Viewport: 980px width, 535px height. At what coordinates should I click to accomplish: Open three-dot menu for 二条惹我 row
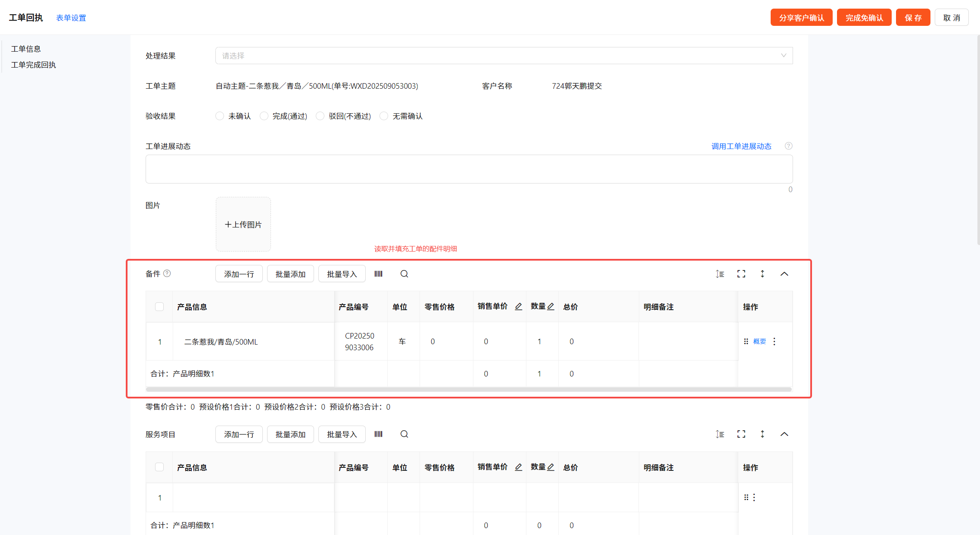tap(774, 342)
